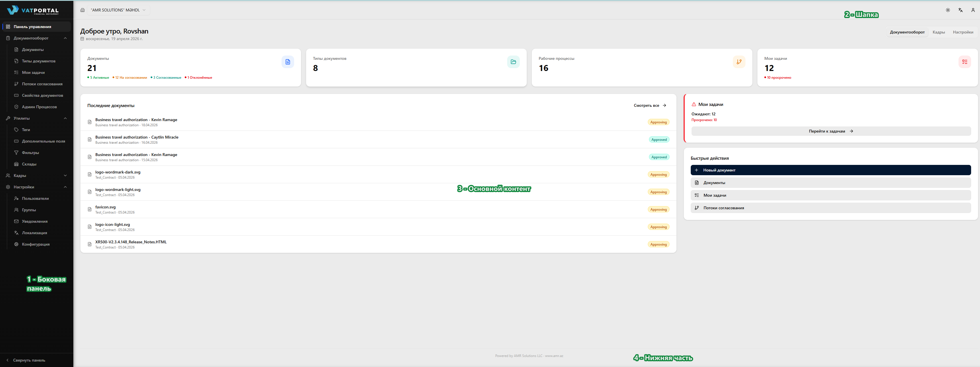The height and width of the screenshot is (367, 980).
Task: Expand the Кадры sidebar section
Action: (x=65, y=175)
